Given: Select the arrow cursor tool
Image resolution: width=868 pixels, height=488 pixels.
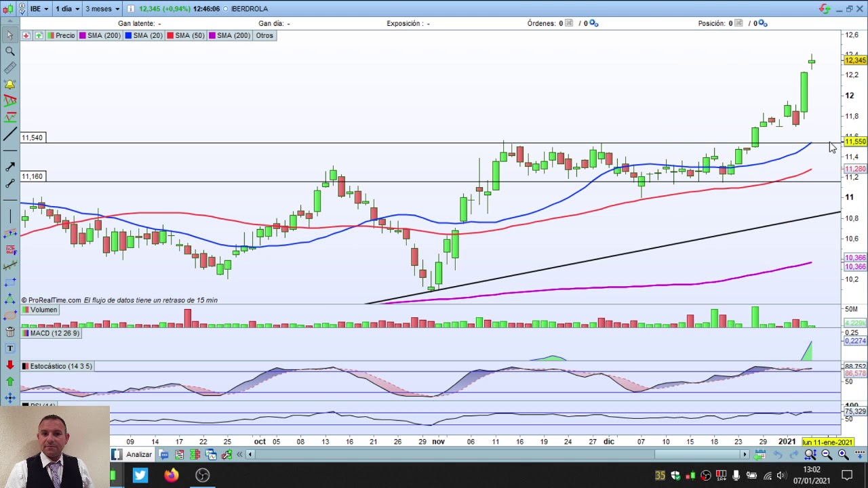Looking at the screenshot, I should pos(9,35).
